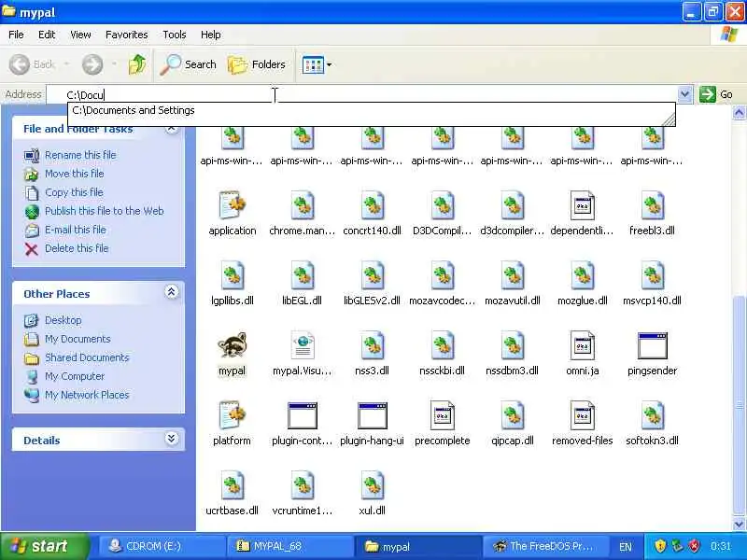
Task: Open the address bar history dropdown
Action: 684,94
